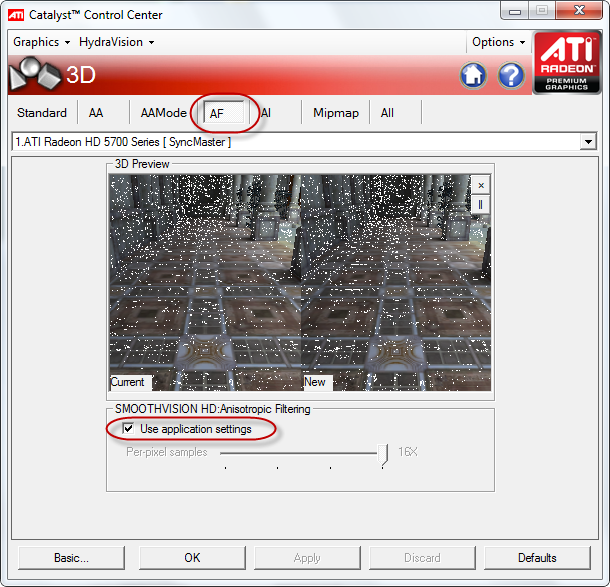
Task: Minimize the Catalyst Control Center window
Action: (515, 11)
